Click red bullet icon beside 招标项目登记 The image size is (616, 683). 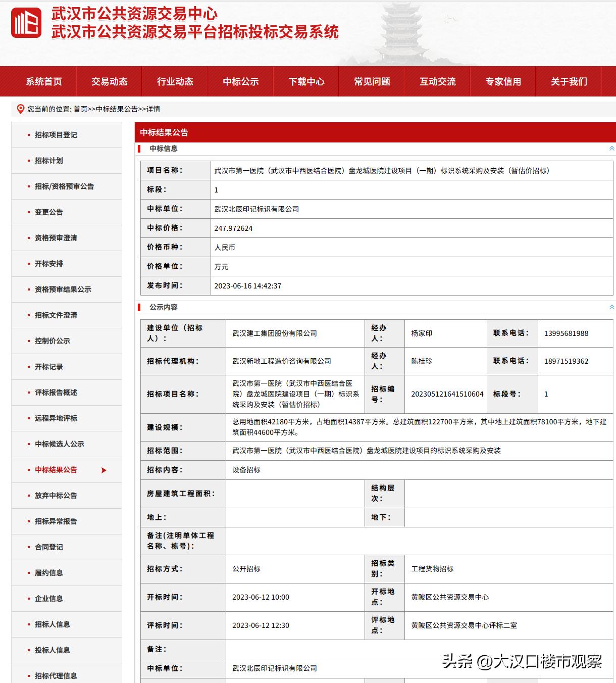(x=29, y=135)
